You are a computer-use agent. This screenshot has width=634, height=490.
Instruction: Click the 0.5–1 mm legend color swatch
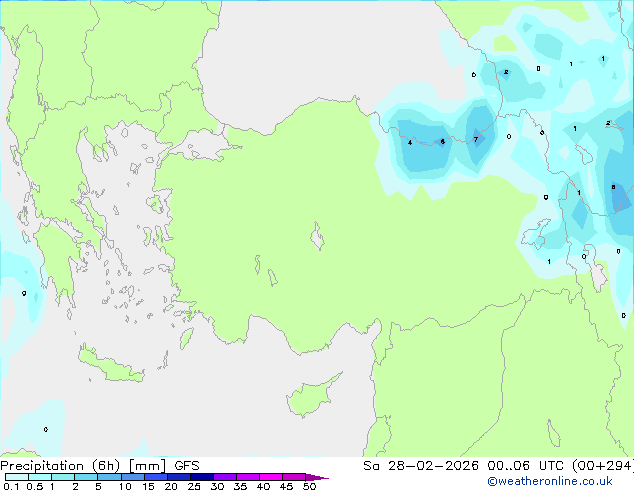tap(40, 477)
